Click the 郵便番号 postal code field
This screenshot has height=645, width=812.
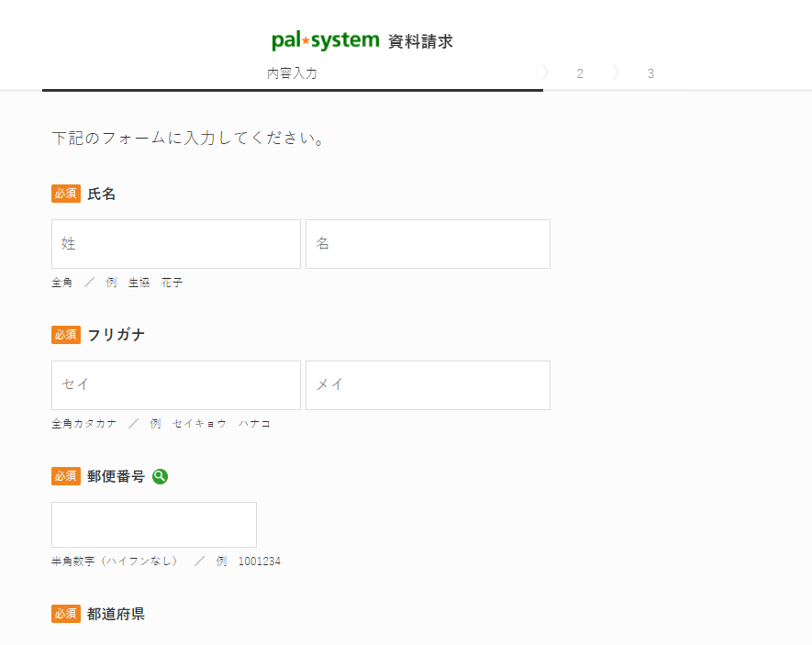point(153,524)
